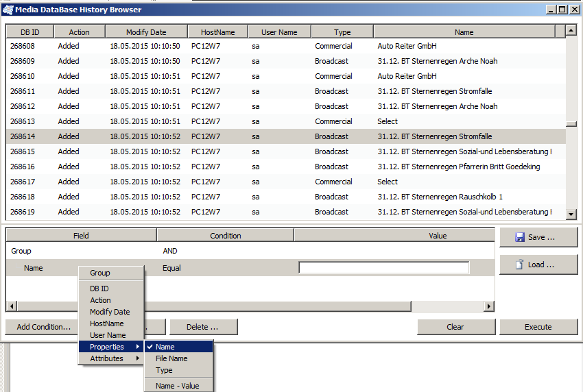Viewport: 583px width, 392px height.
Task: Select HostName in the field menu
Action: (111, 323)
